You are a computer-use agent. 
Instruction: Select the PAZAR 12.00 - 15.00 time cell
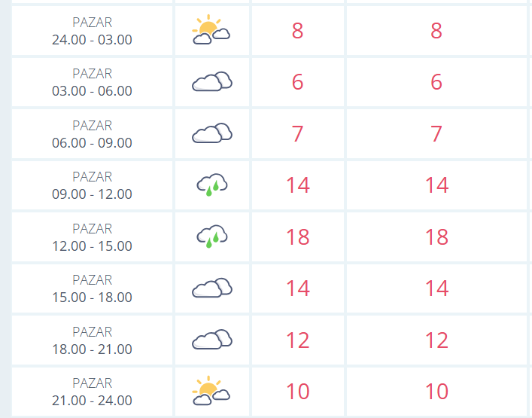[x=92, y=237]
